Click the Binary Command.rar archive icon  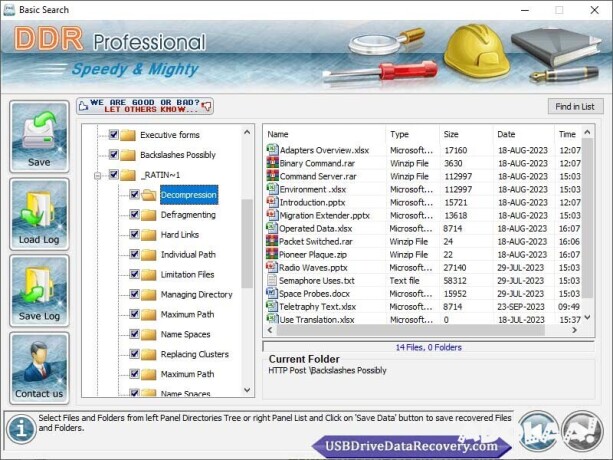pos(272,163)
